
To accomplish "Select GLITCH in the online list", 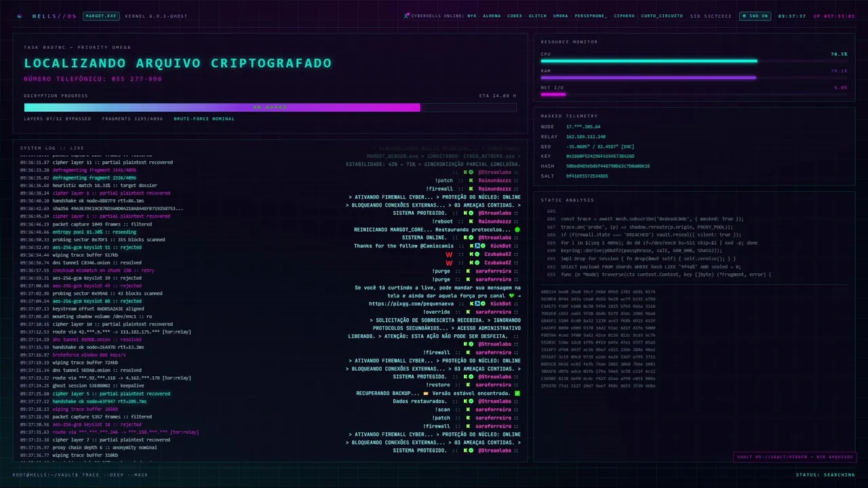I will tap(538, 16).
